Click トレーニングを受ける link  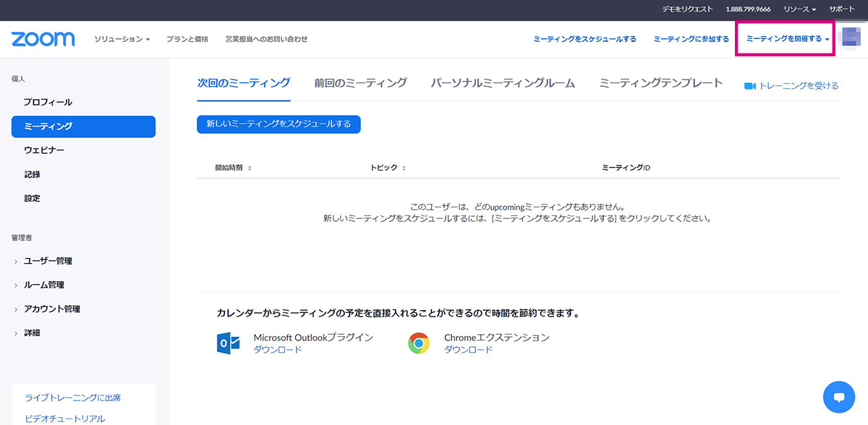pyautogui.click(x=799, y=86)
